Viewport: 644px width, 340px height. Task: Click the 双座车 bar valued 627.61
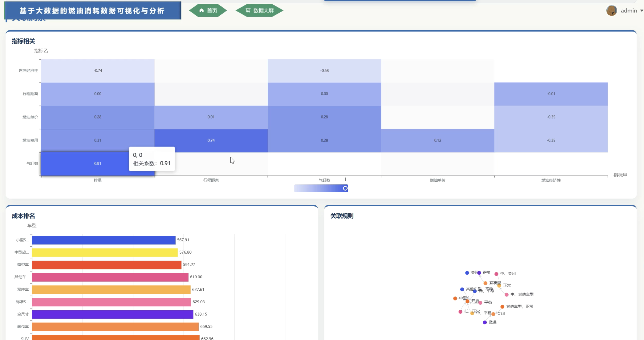111,290
